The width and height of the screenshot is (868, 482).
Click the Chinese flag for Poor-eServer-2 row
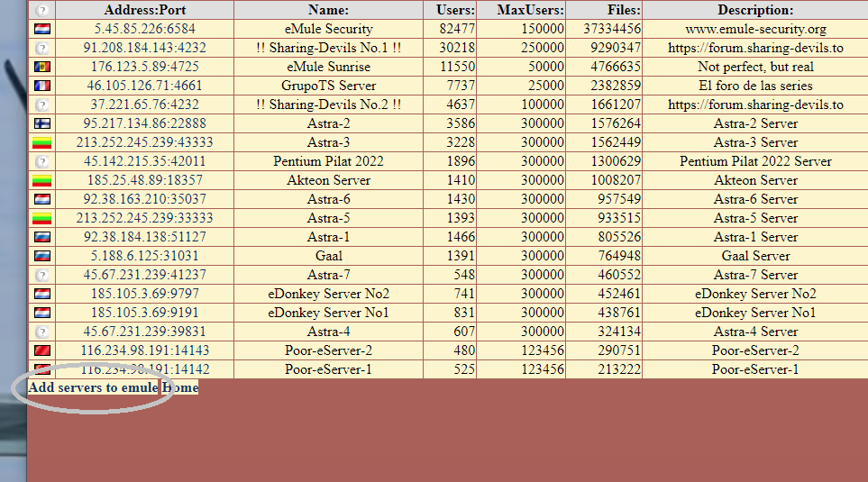point(42,350)
